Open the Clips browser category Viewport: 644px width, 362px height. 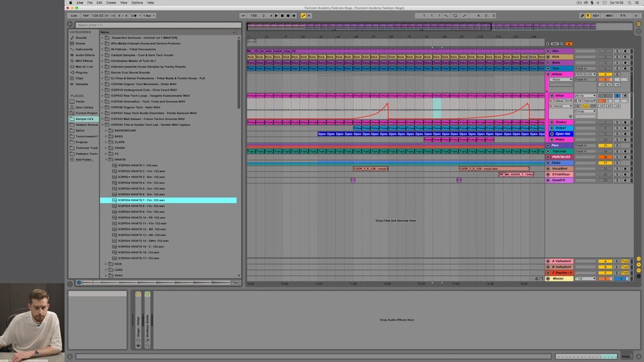point(79,78)
